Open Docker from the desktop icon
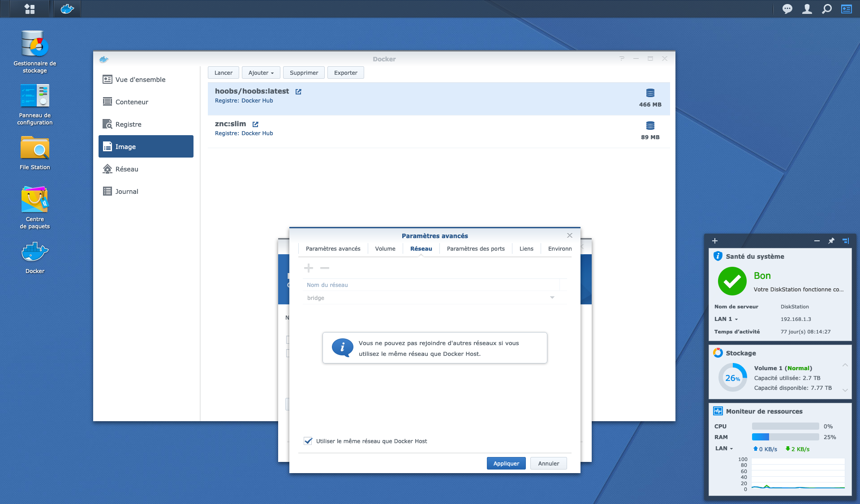The width and height of the screenshot is (860, 504). click(x=35, y=257)
